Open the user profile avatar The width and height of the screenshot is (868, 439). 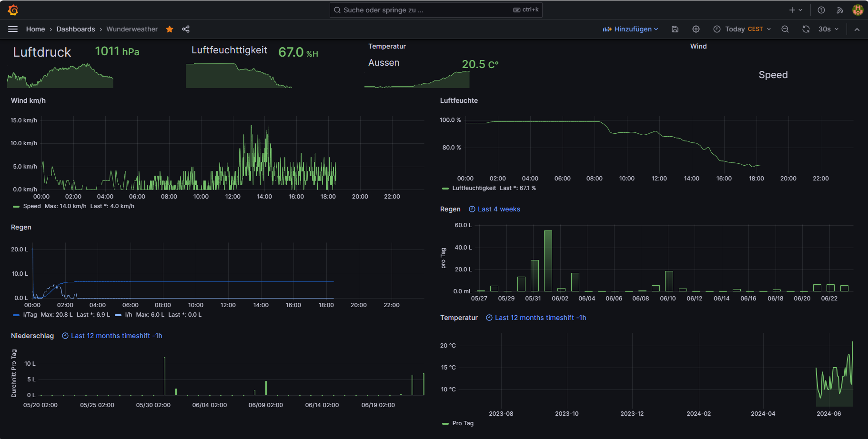coord(858,10)
